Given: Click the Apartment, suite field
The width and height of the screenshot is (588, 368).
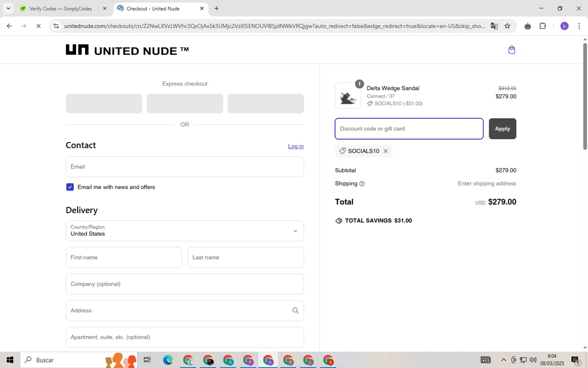Looking at the screenshot, I should (185, 337).
